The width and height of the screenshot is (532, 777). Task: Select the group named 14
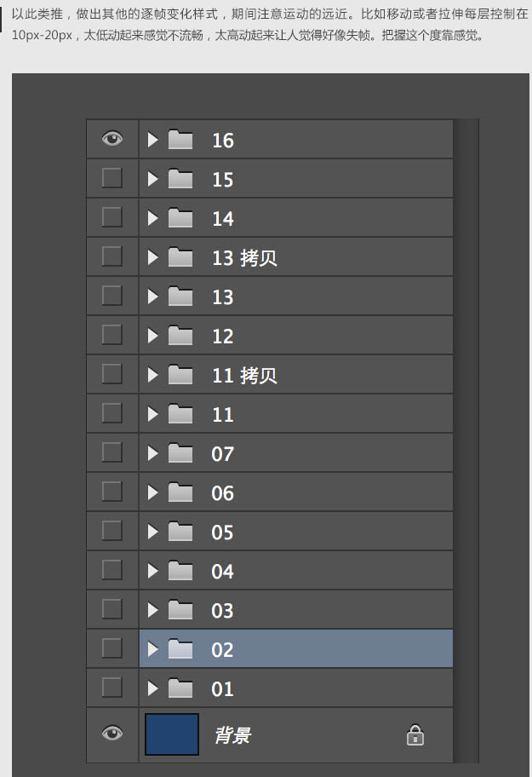tap(222, 218)
